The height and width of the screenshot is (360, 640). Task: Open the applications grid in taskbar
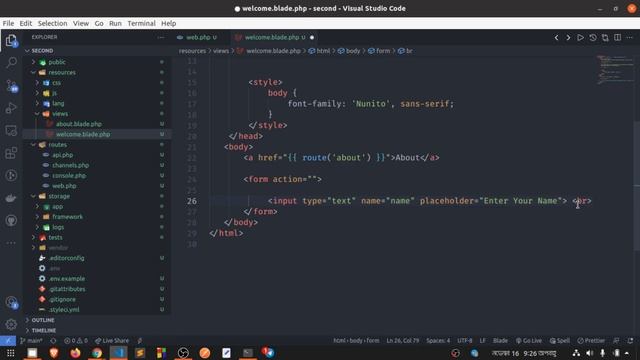click(10, 353)
